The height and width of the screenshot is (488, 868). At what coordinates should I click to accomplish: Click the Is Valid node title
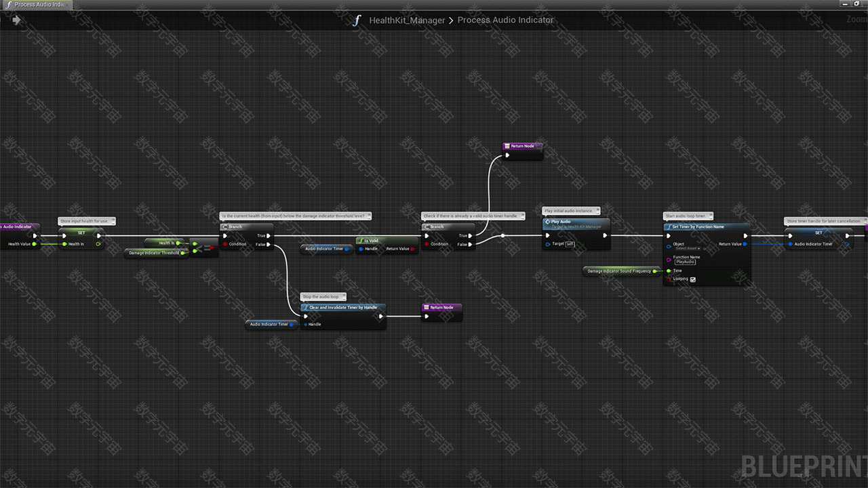click(x=372, y=241)
